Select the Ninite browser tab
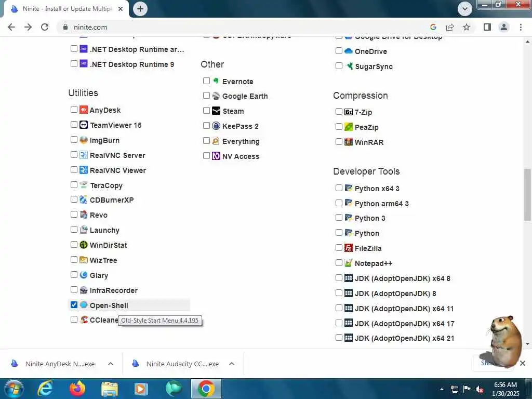 coord(66,9)
